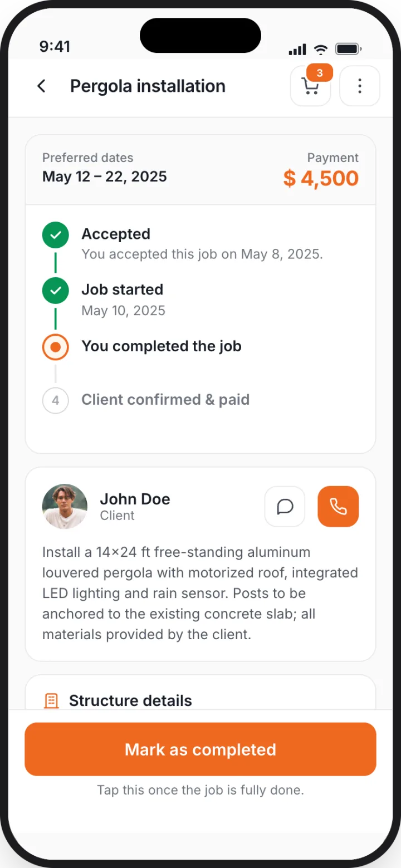Image resolution: width=401 pixels, height=868 pixels.
Task: Tap the Wi-Fi icon in status bar
Action: tap(321, 49)
